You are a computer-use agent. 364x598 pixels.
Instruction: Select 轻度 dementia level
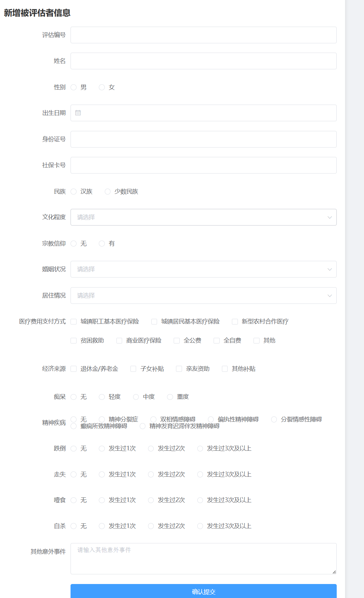(x=102, y=397)
